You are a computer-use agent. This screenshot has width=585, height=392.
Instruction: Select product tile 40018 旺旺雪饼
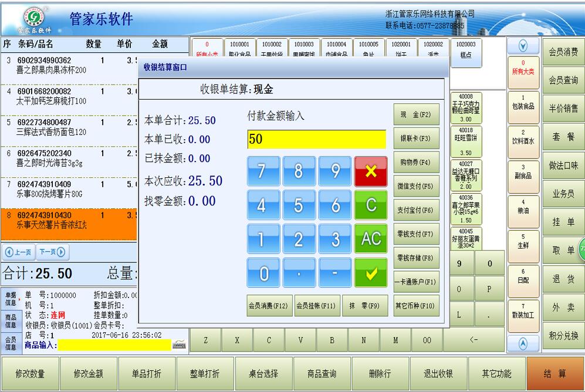coord(466,141)
